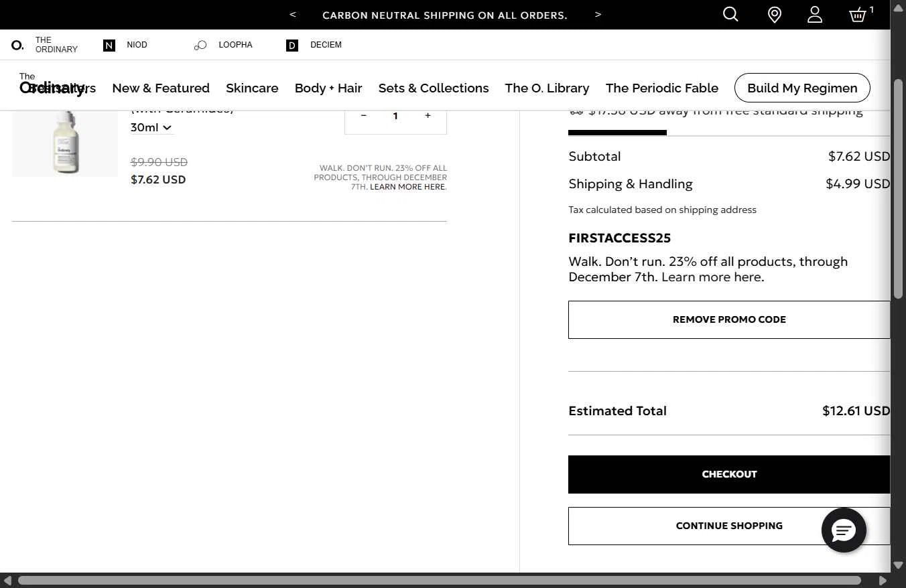Viewport: 906px width, 588px height.
Task: Select the $4.99 USD shipping value
Action: pos(858,183)
